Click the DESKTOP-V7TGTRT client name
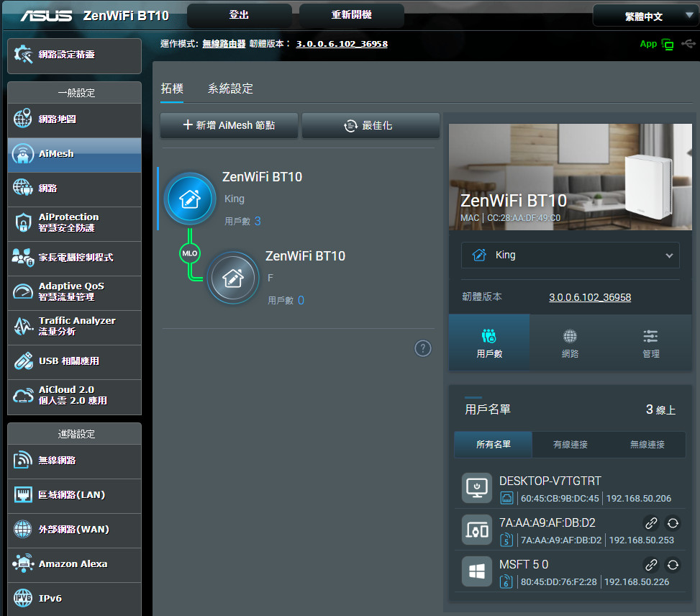The width and height of the screenshot is (700, 616). click(550, 481)
